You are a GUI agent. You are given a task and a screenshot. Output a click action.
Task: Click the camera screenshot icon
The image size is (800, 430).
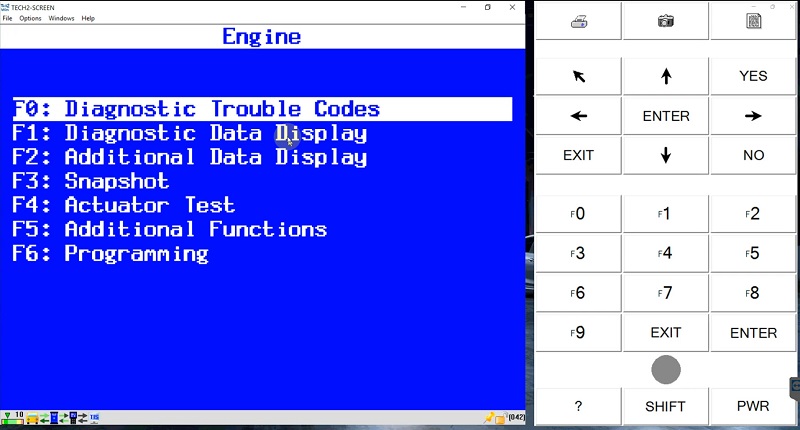666,21
